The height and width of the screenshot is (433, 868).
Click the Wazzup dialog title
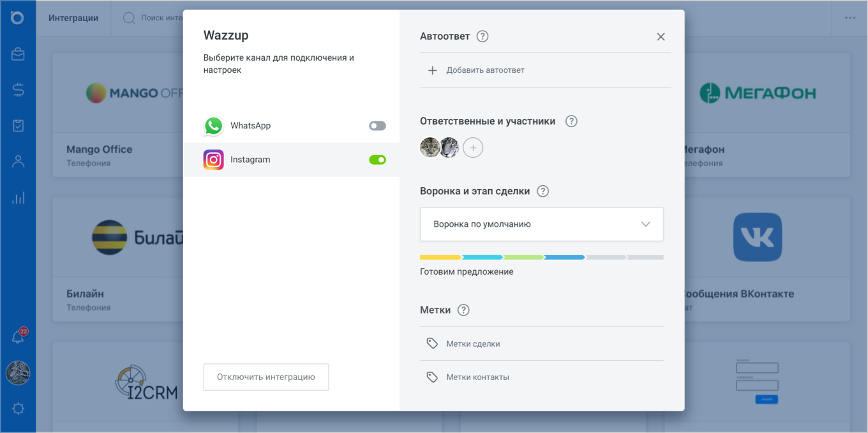226,35
